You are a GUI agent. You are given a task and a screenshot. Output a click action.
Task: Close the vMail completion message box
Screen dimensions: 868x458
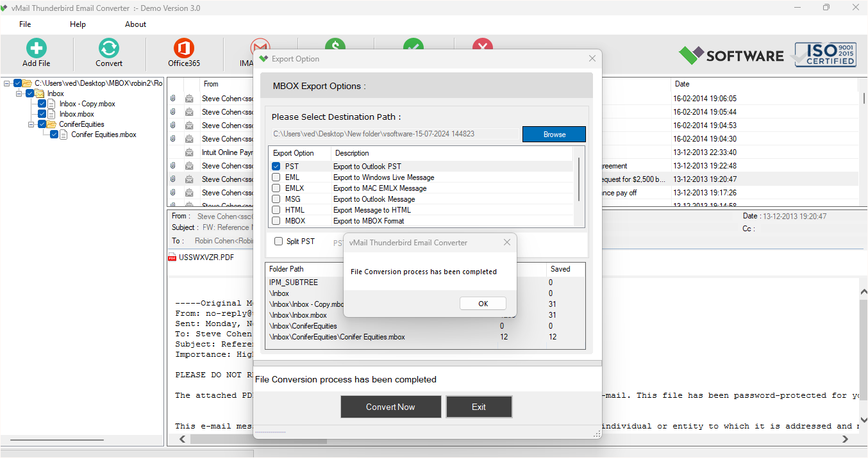pyautogui.click(x=506, y=243)
